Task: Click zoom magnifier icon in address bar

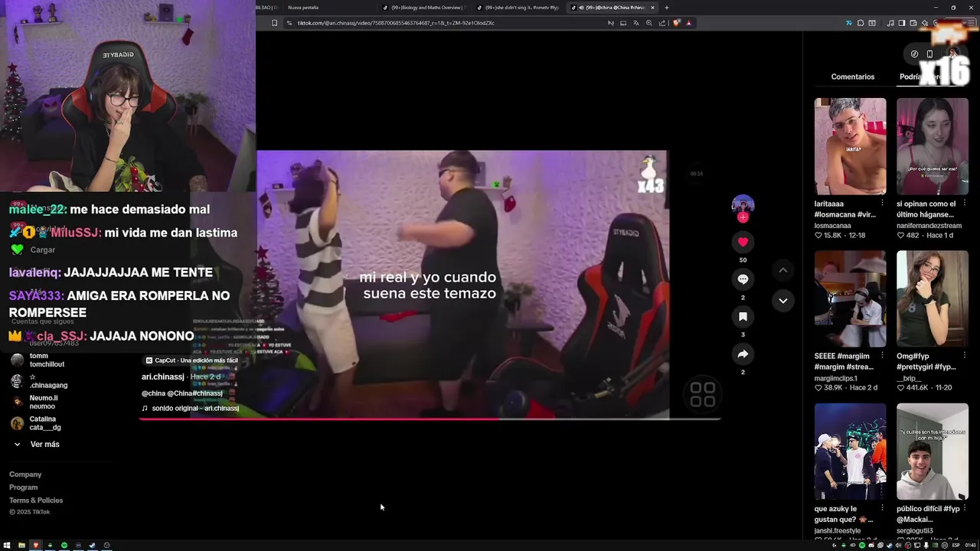Action: (649, 23)
